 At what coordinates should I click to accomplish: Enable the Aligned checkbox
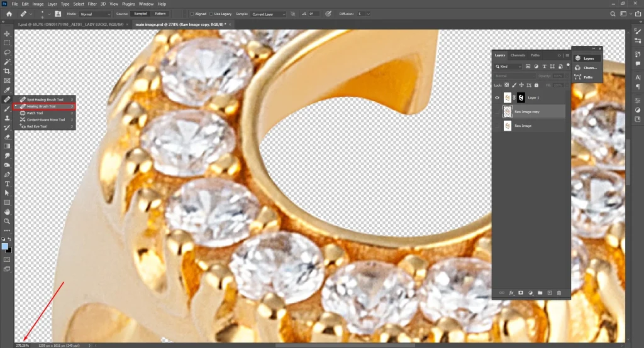coord(192,14)
